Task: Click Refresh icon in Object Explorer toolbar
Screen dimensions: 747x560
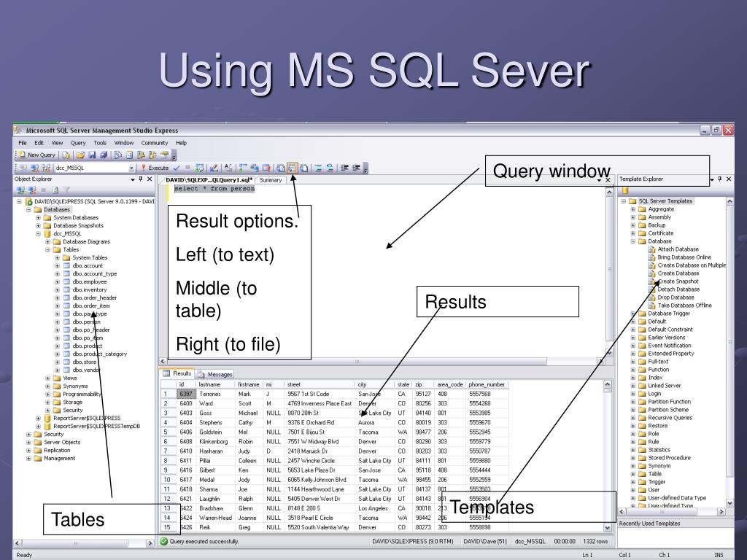Action: (x=55, y=190)
